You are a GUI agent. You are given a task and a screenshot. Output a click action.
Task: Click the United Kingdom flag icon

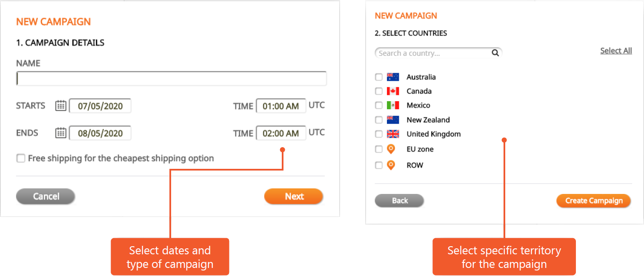[393, 134]
